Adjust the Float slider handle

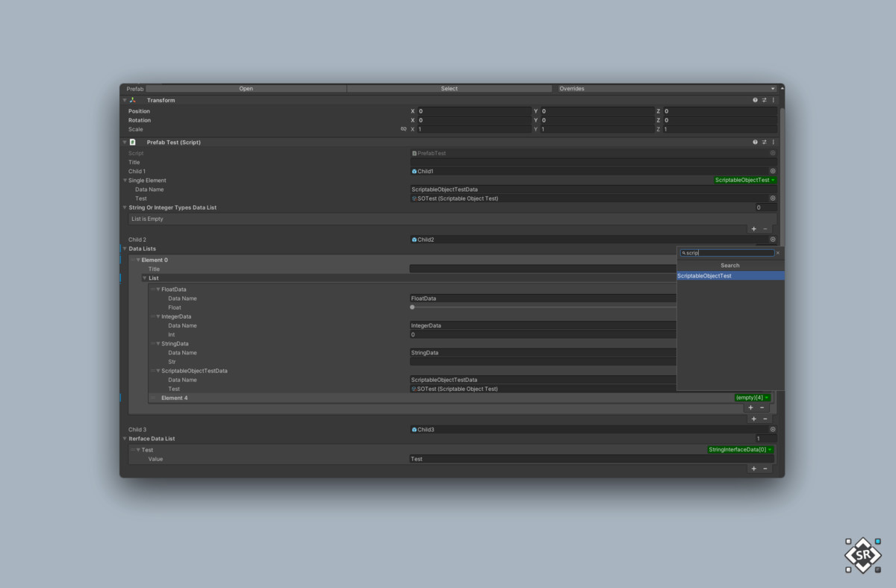(412, 307)
